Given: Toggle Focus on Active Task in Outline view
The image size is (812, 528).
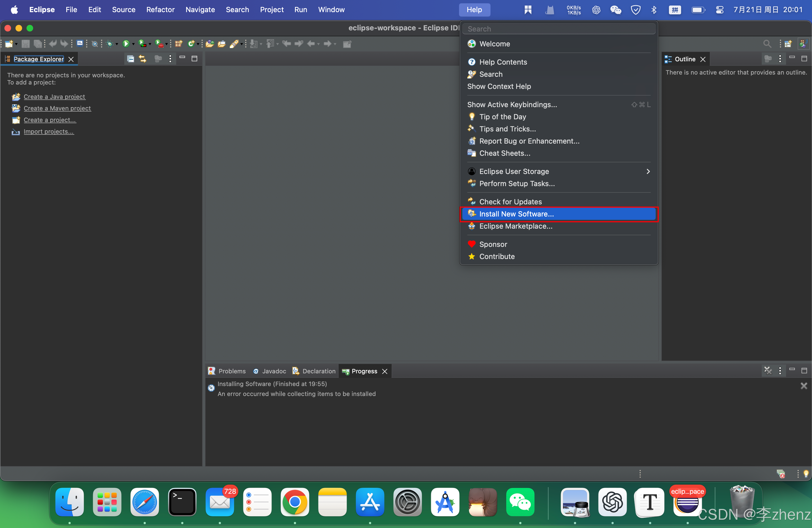Looking at the screenshot, I should [768, 59].
